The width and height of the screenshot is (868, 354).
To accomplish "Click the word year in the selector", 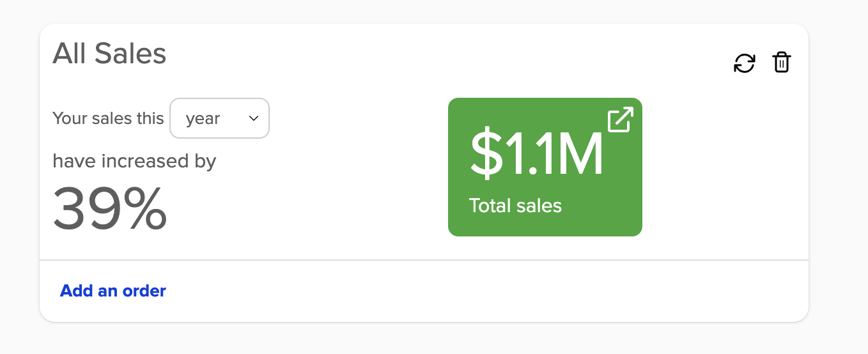I will tap(203, 119).
